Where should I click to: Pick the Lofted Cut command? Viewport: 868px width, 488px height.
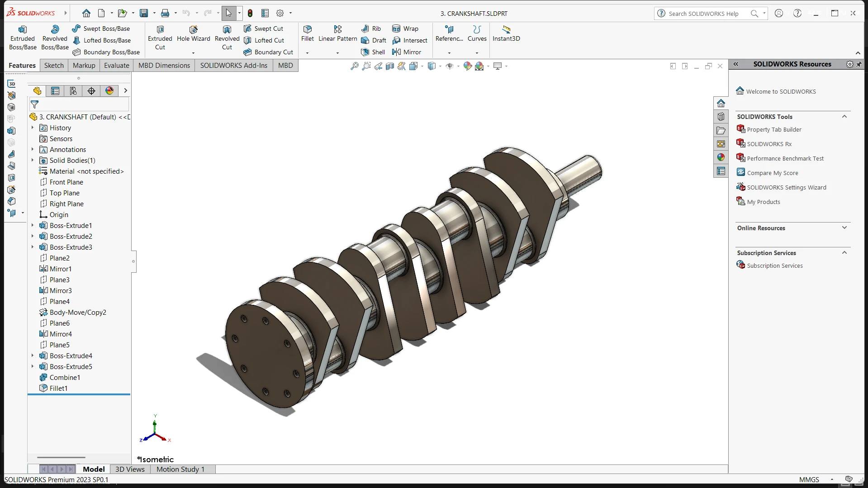click(264, 40)
